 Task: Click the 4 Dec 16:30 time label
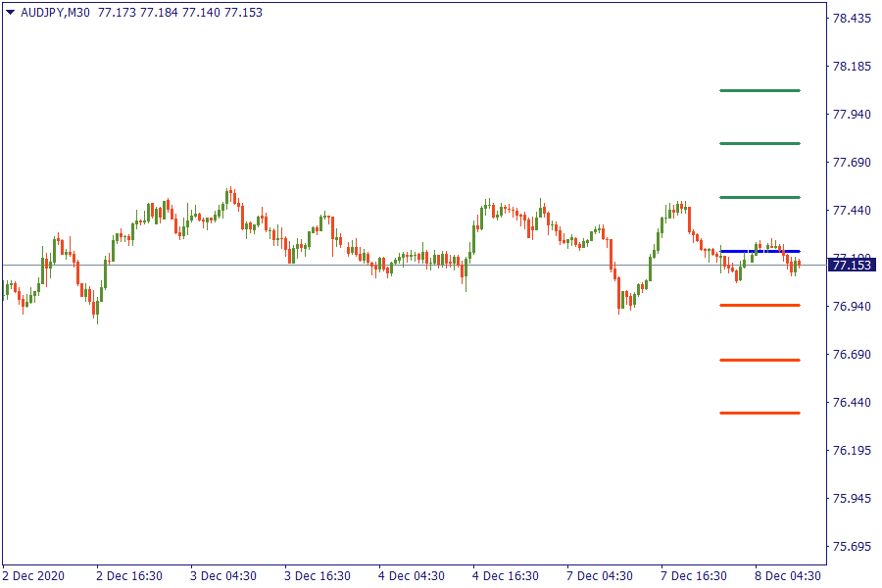506,576
